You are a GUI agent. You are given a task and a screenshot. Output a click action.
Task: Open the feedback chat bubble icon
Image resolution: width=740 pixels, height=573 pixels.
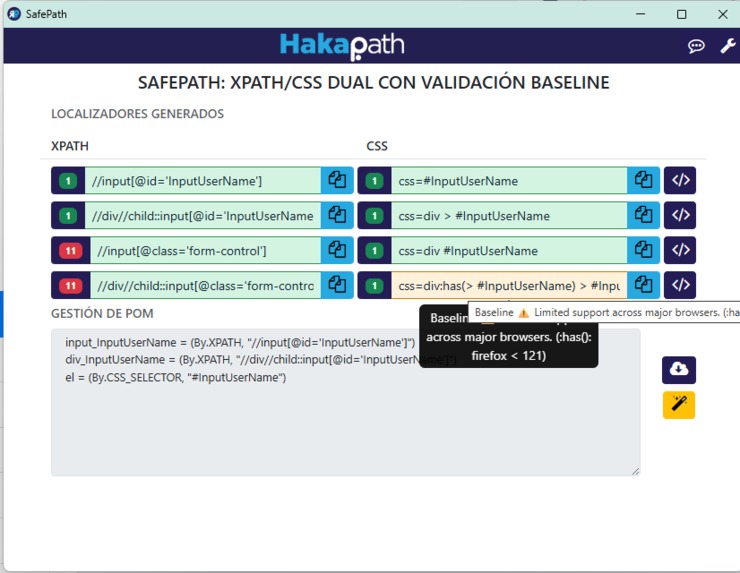click(696, 46)
